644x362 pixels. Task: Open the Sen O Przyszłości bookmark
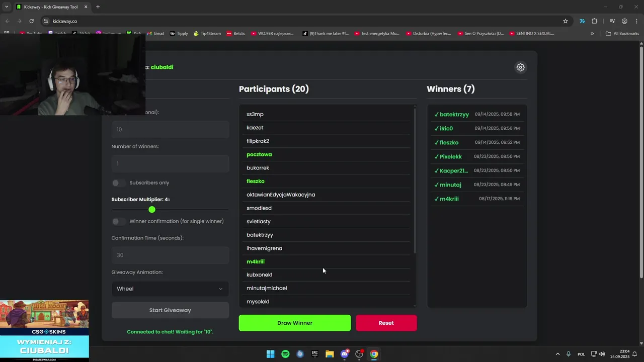click(x=480, y=34)
